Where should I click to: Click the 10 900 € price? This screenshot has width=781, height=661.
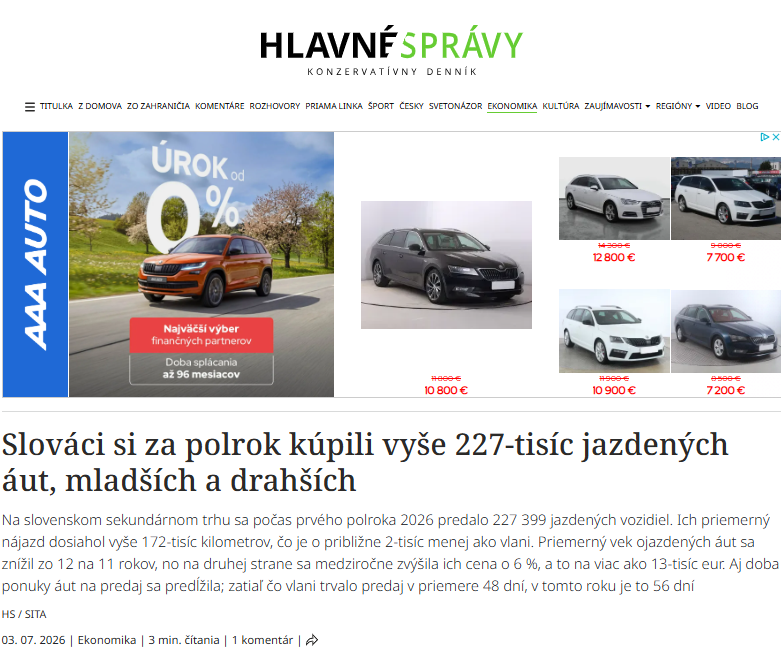pos(614,391)
